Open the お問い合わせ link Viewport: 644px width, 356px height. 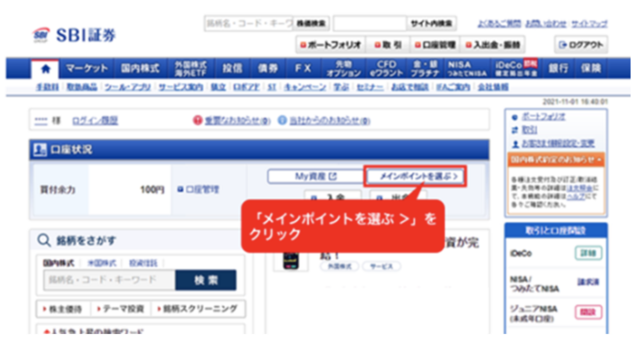[546, 24]
